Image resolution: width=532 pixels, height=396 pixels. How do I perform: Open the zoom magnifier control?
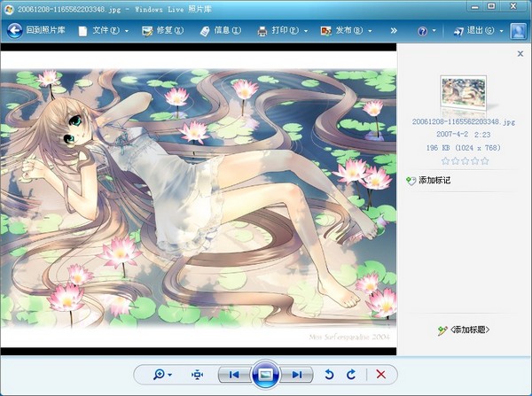(x=162, y=375)
